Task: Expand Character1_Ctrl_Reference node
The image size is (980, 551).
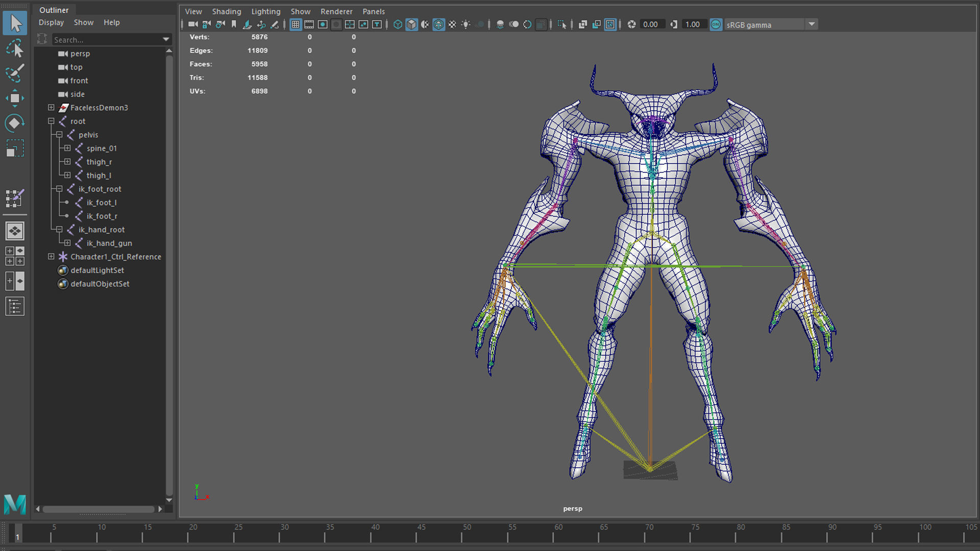Action: pos(51,257)
